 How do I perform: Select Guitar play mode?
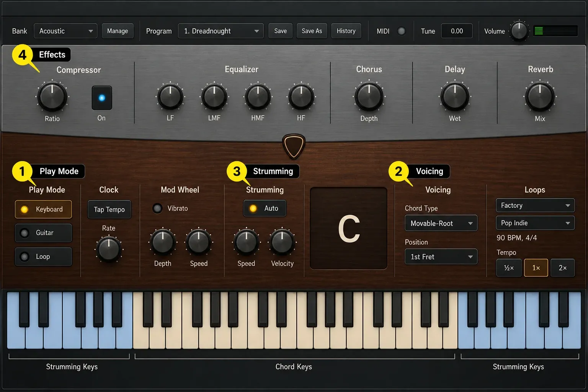tap(43, 233)
